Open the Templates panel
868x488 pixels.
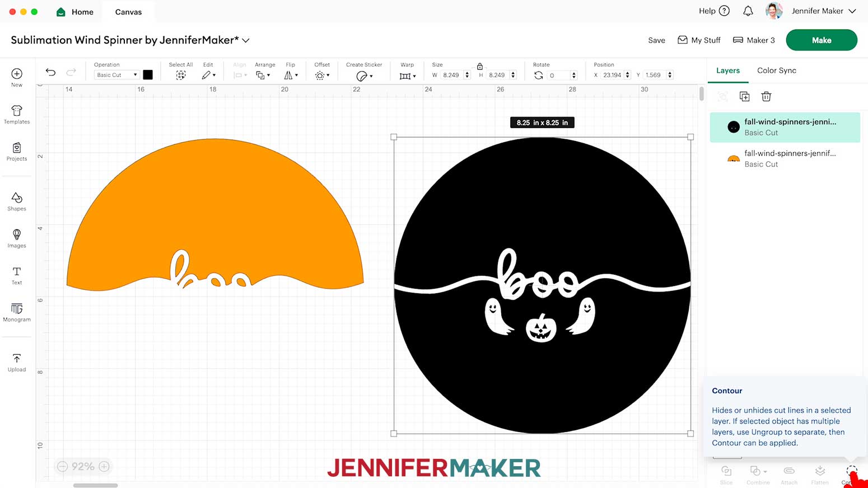[17, 114]
